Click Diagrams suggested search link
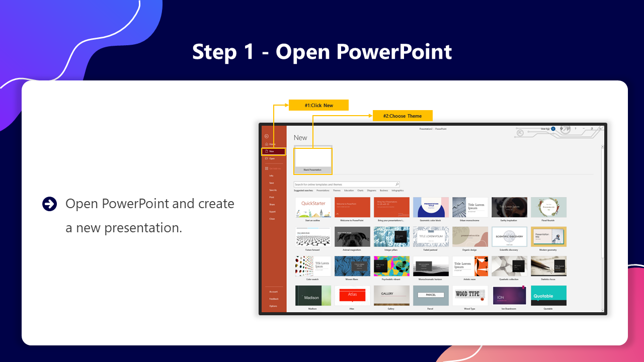The width and height of the screenshot is (644, 362). point(372,191)
